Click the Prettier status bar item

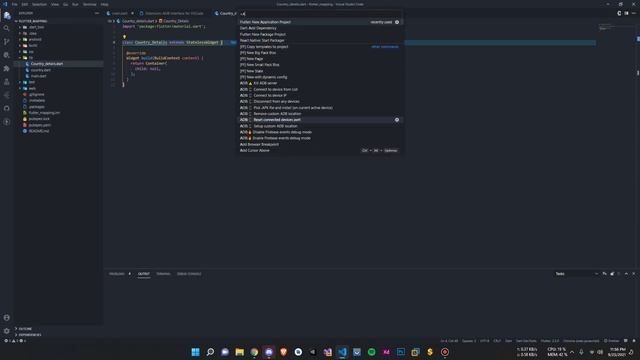coord(611,341)
